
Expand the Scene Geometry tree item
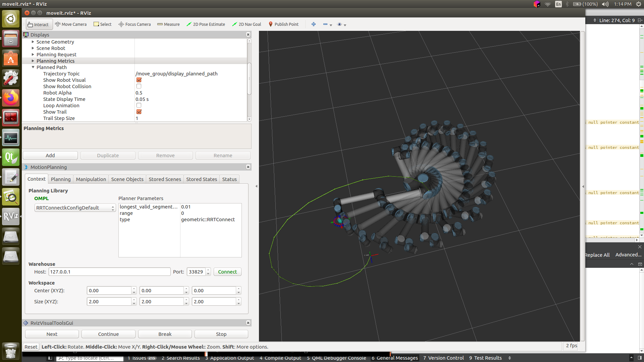33,42
